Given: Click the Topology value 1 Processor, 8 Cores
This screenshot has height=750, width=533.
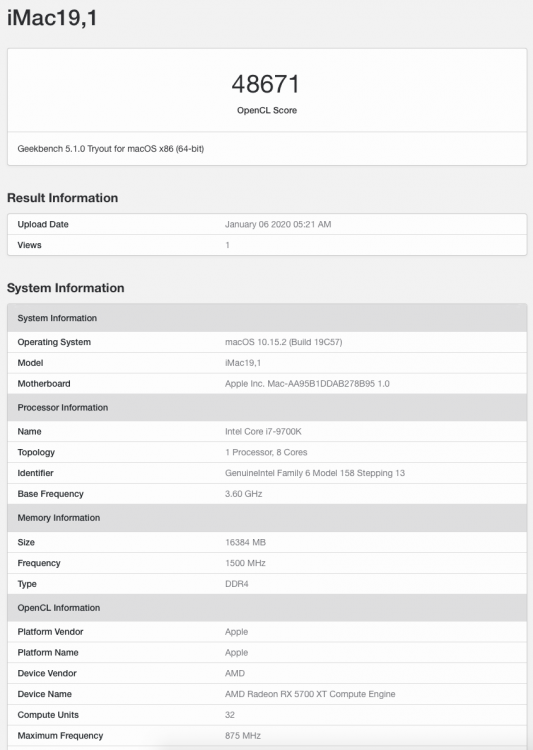Looking at the screenshot, I should (266, 452).
